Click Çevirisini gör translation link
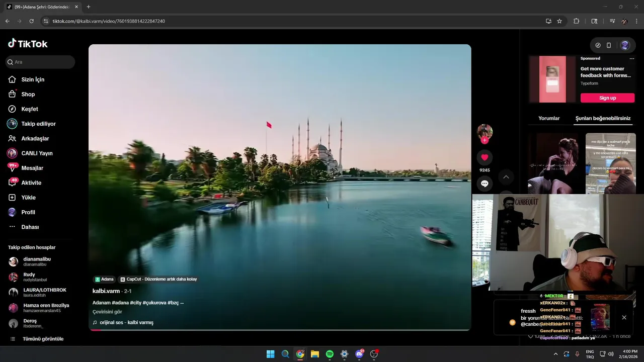 point(107,312)
